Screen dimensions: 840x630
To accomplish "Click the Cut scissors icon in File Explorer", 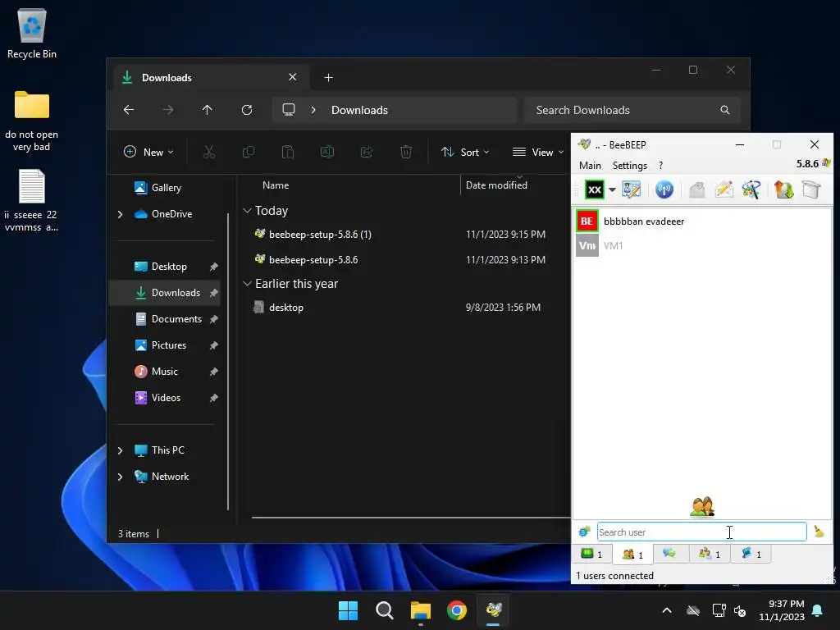I will [209, 152].
